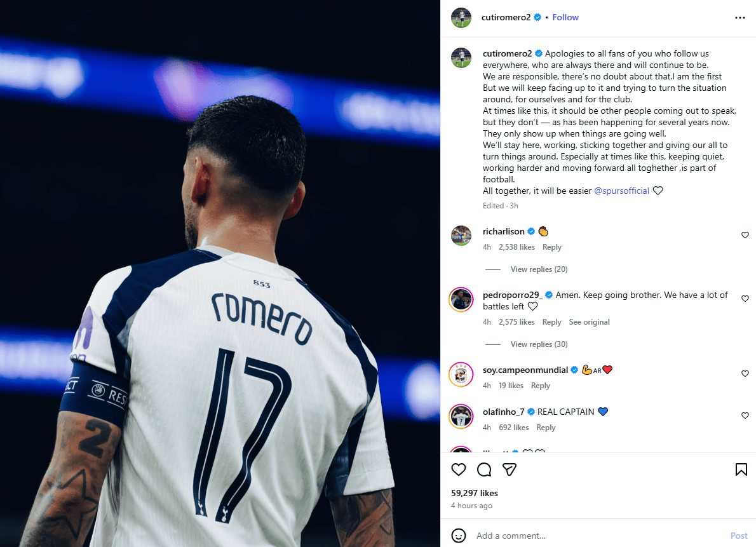
Task: Share the post via paper plane icon
Action: coord(510,469)
